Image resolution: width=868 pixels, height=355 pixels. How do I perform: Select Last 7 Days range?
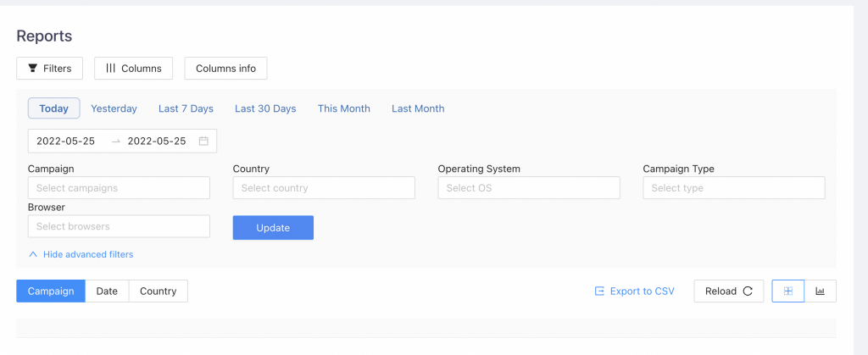point(186,108)
